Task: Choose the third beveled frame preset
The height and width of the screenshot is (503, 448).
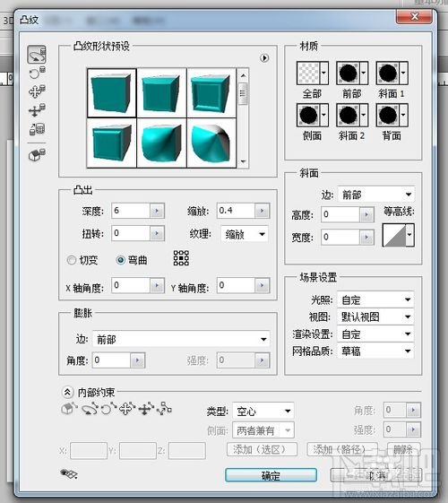Action: coord(211,93)
